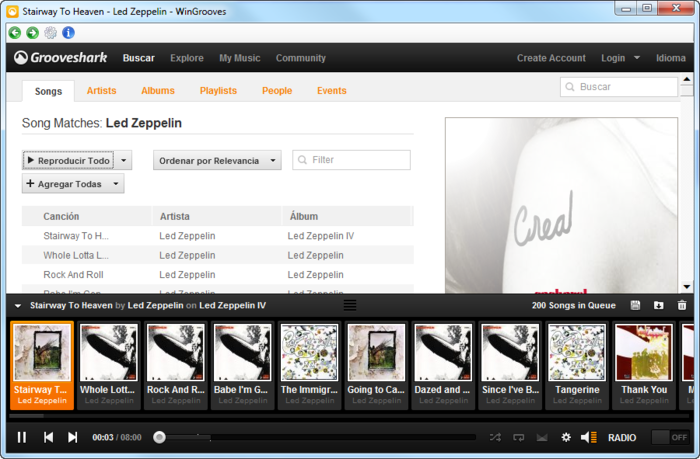Screen dimensions: 700x459
Task: Select Stairway T... queue thumbnail
Action: tap(42, 365)
